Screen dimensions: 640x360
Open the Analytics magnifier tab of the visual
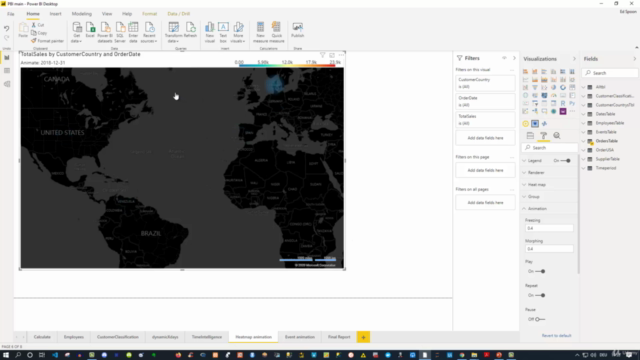coord(557,136)
